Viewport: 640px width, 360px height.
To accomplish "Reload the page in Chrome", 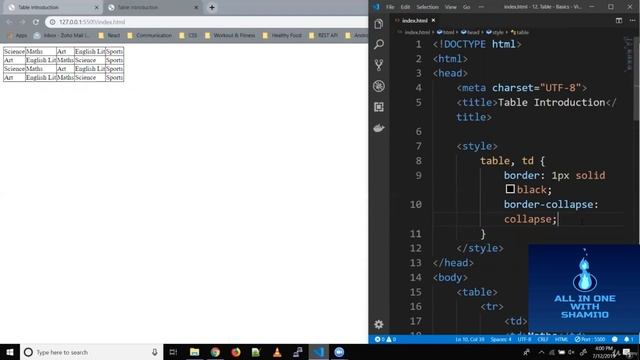I will click(x=36, y=22).
